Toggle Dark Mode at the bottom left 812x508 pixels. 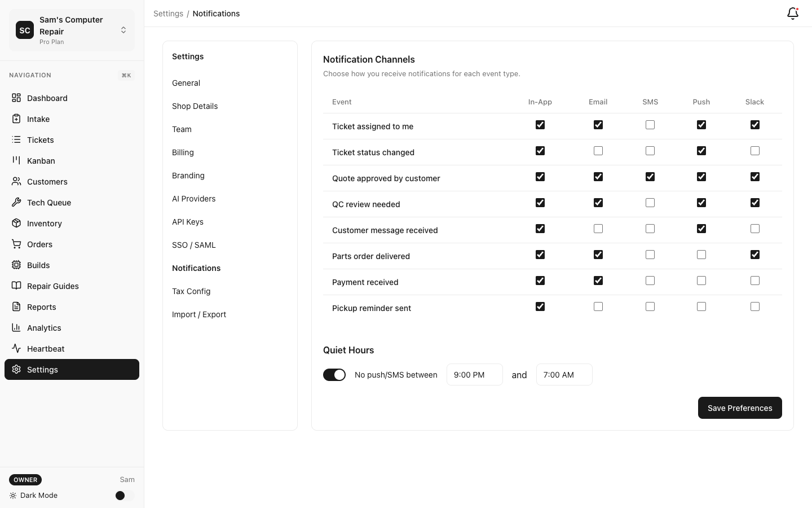[x=120, y=496]
